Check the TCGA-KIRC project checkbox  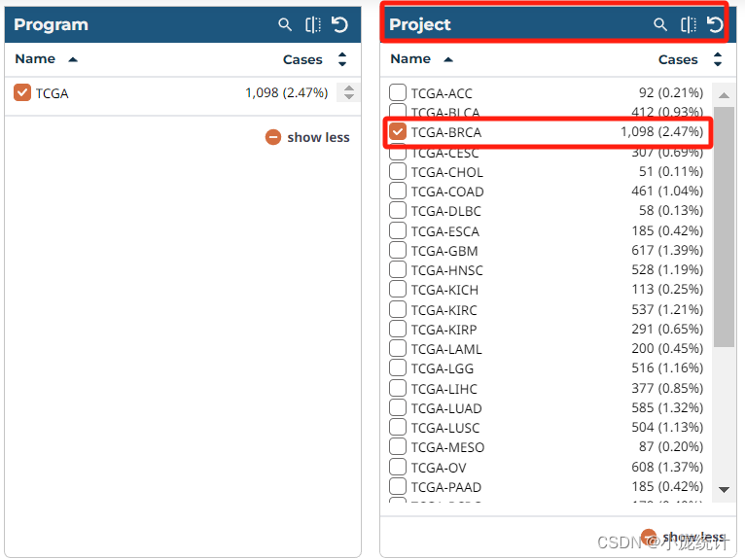pyautogui.click(x=398, y=309)
